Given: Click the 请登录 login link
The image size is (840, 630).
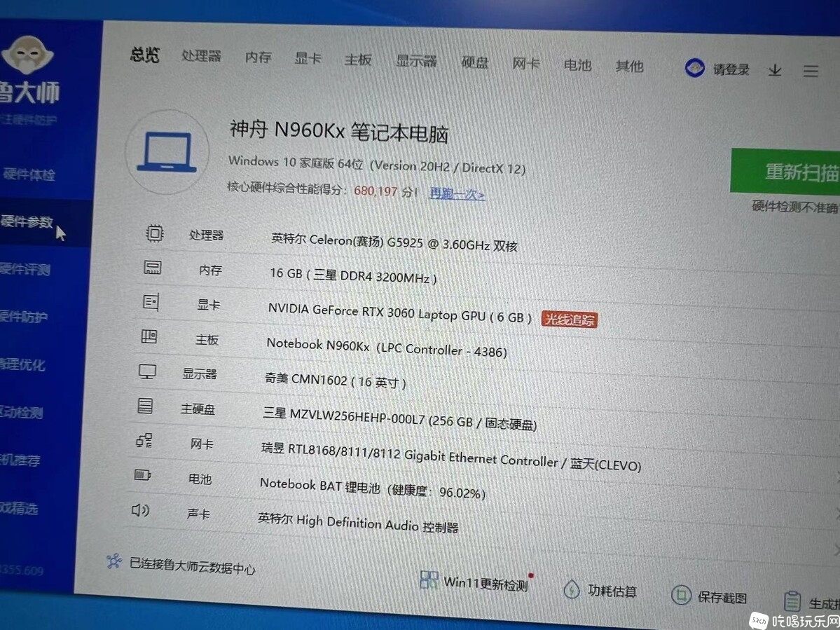Looking at the screenshot, I should (731, 69).
